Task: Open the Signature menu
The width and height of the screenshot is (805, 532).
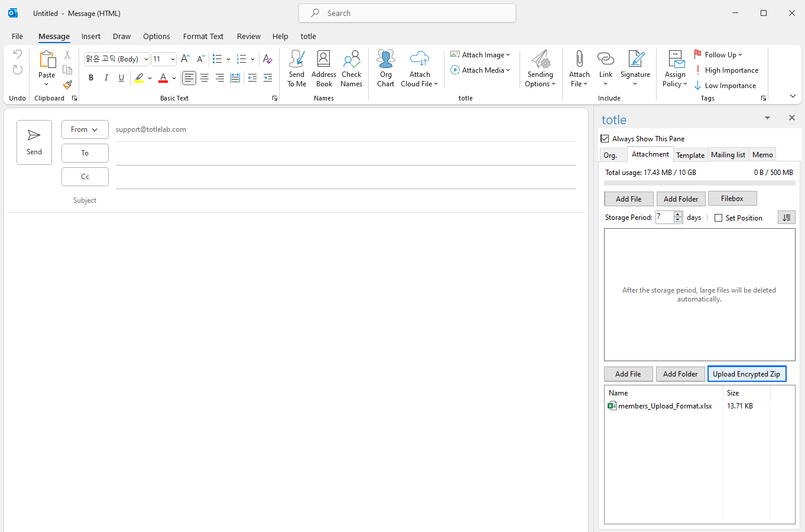Action: [635, 69]
